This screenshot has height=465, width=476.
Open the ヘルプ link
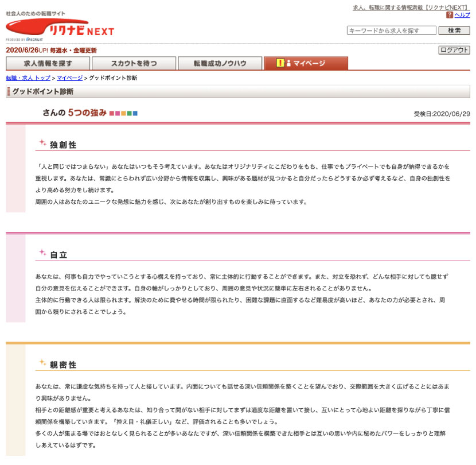point(462,15)
